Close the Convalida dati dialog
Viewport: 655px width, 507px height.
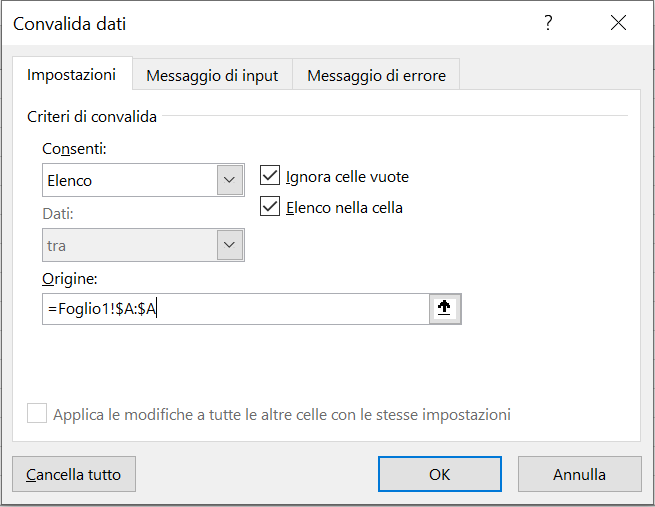pyautogui.click(x=618, y=23)
